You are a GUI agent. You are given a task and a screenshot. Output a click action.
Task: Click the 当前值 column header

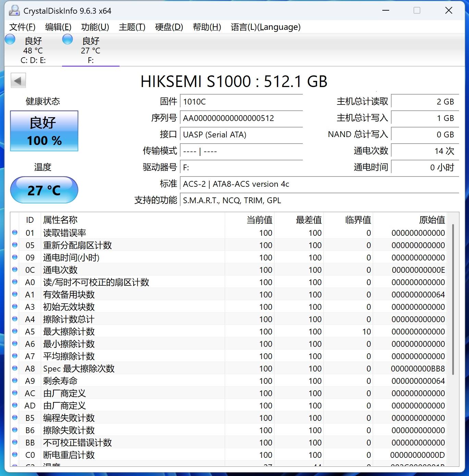point(250,220)
